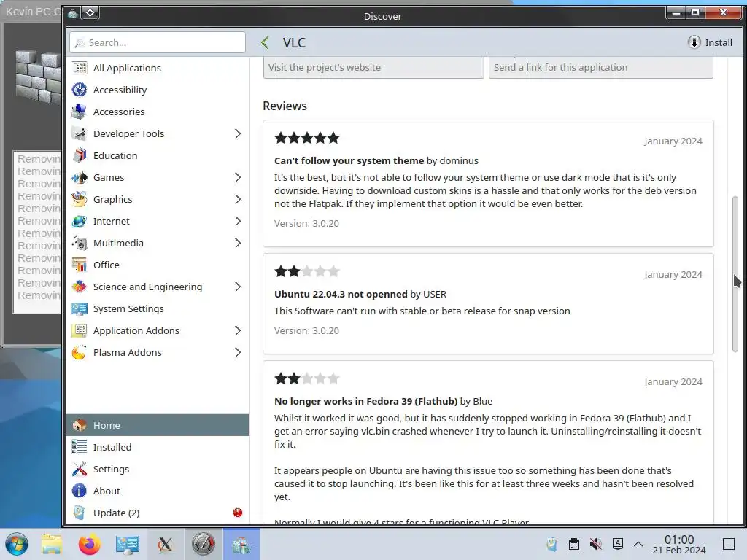Click Send a link for this application

(601, 67)
